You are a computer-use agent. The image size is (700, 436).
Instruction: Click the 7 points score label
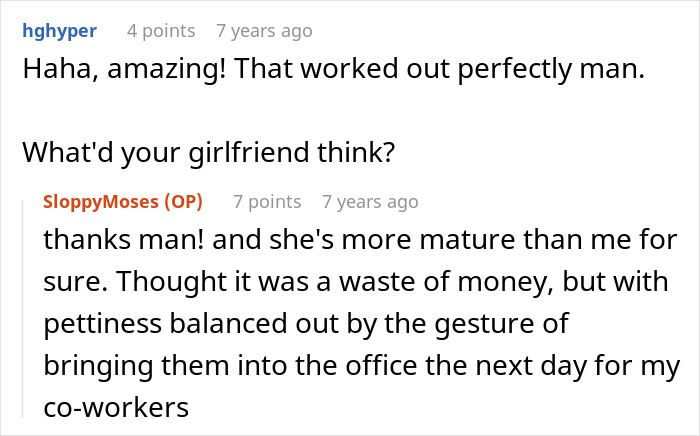click(267, 202)
